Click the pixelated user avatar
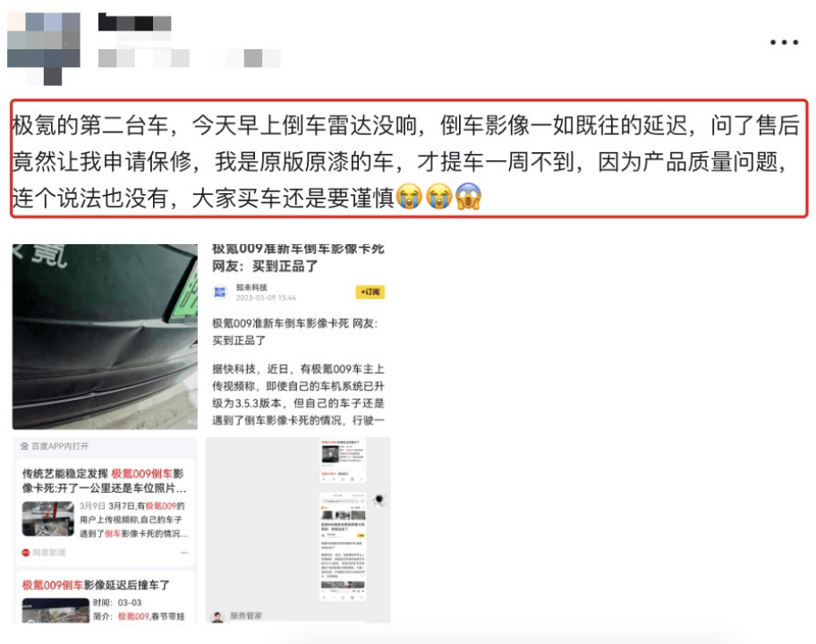The height and width of the screenshot is (644, 816). pyautogui.click(x=44, y=48)
